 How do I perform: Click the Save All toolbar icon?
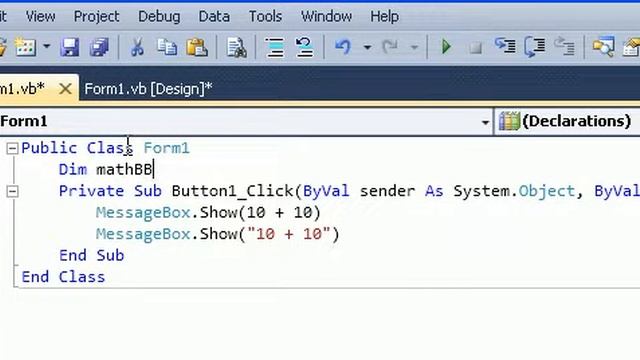tap(99, 47)
